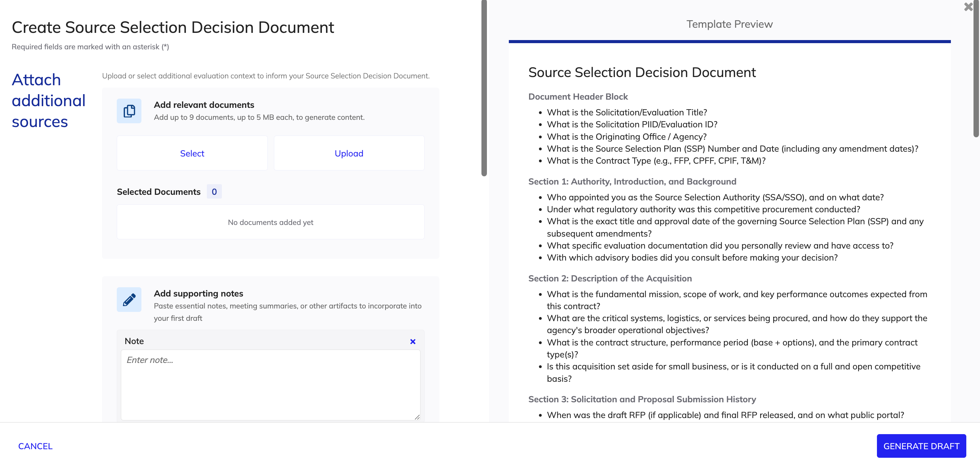Click the 'Upload or select additional evaluation context' text
Screen dimensions: 980x467
[x=265, y=76]
